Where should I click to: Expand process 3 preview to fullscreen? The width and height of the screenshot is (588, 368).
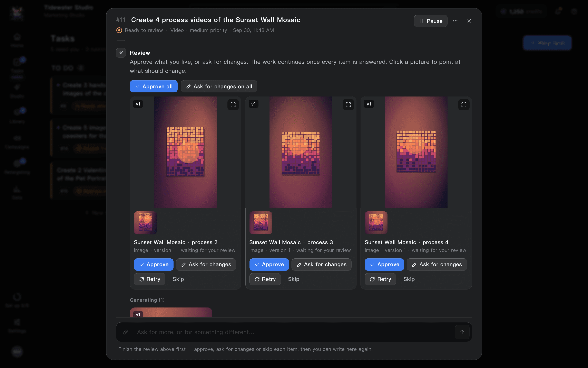[x=348, y=105]
